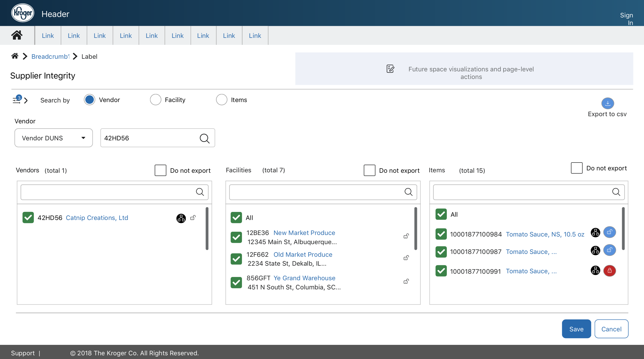Open the Vendor DUNS dropdown
Screen dimensions: 644x359
click(x=54, y=138)
